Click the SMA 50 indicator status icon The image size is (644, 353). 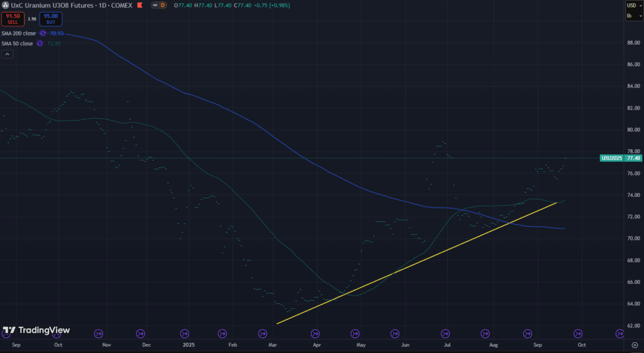[40, 43]
